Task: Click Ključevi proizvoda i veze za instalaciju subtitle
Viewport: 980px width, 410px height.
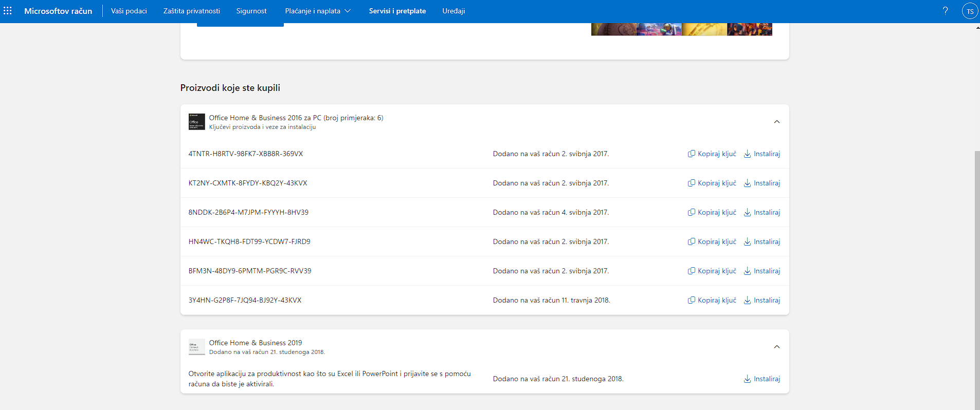Action: click(x=263, y=127)
